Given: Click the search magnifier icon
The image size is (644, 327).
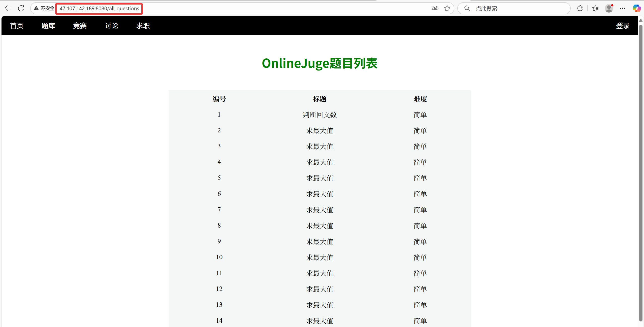Looking at the screenshot, I should (x=467, y=8).
